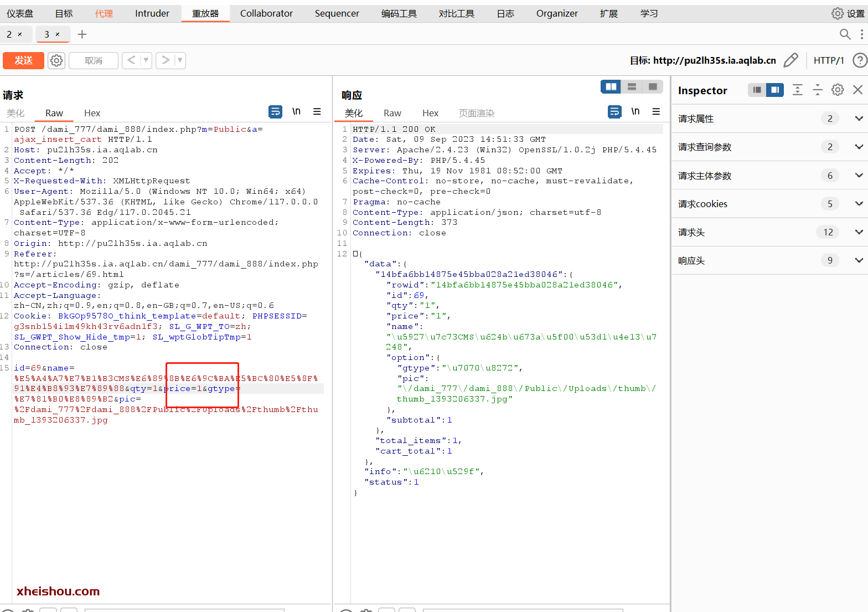Switch response view to 页面渲染 render
This screenshot has width=868, height=612.
click(x=477, y=113)
